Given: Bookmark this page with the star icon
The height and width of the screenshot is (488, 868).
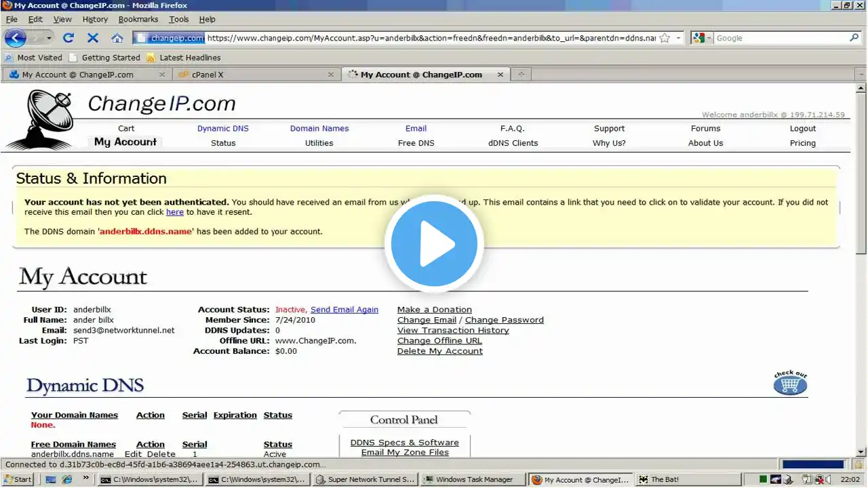Looking at the screenshot, I should pos(665,38).
